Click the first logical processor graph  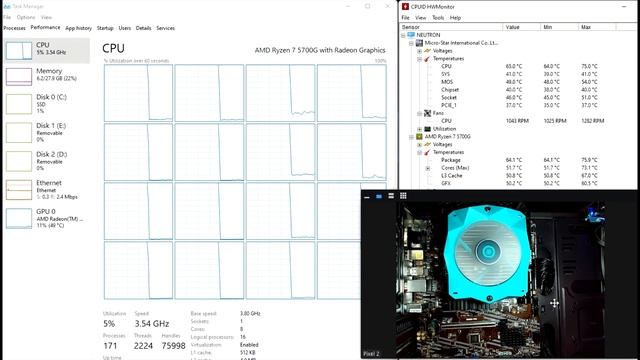[138, 93]
